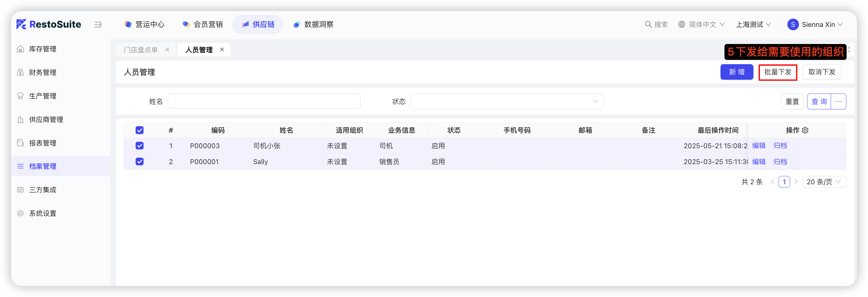Click the search magnifier icon
The image size is (868, 297).
coord(647,25)
